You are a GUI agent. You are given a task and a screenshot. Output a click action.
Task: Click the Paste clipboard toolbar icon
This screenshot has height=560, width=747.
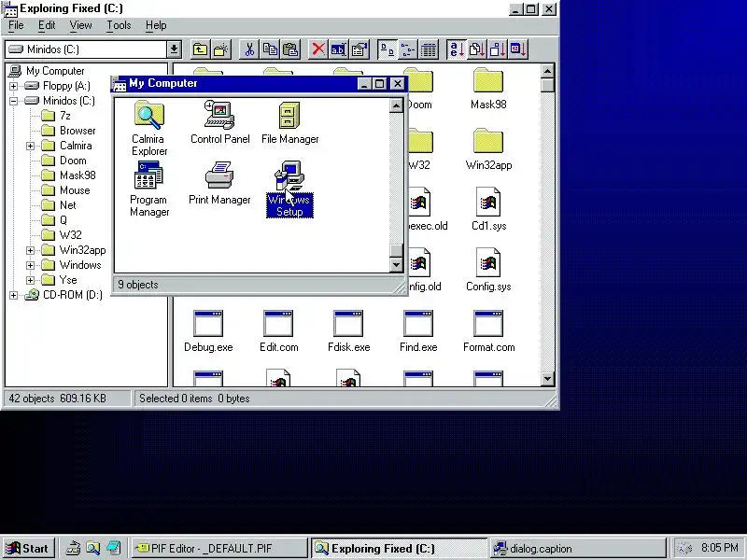point(290,49)
